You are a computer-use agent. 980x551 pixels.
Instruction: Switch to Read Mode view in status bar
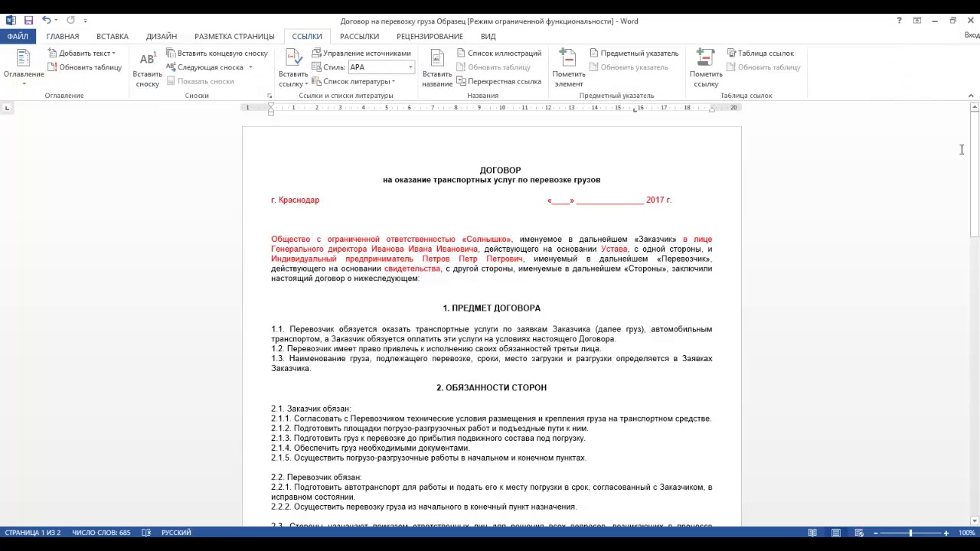814,533
